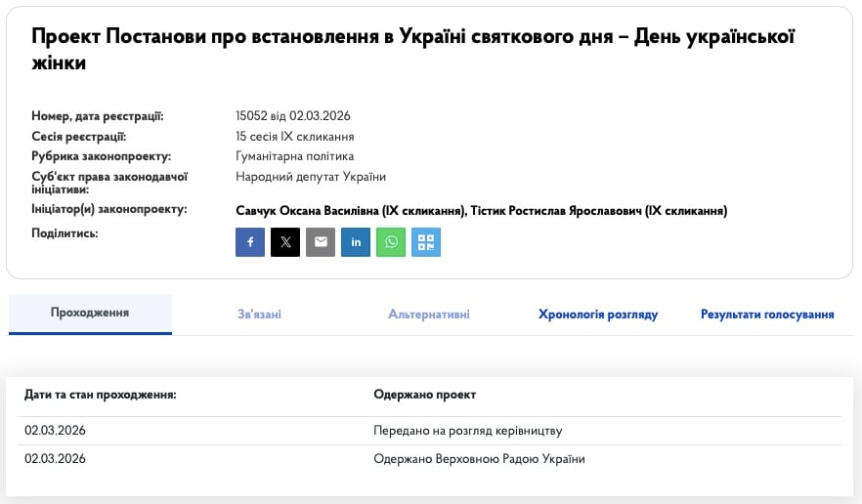Select the Проходження tab

(90, 314)
